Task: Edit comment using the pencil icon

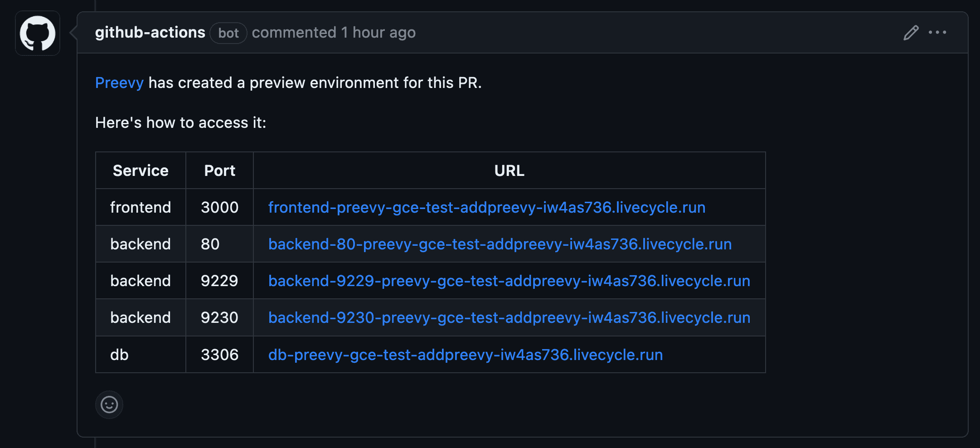Action: 911,33
